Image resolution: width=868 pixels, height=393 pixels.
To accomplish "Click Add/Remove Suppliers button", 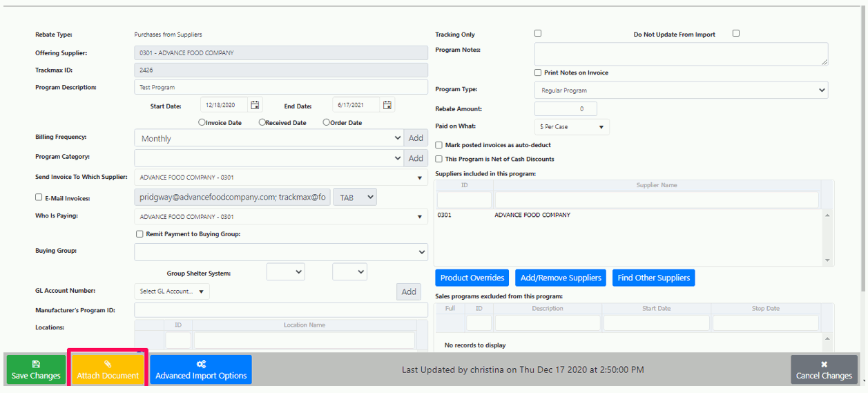I will pyautogui.click(x=561, y=278).
